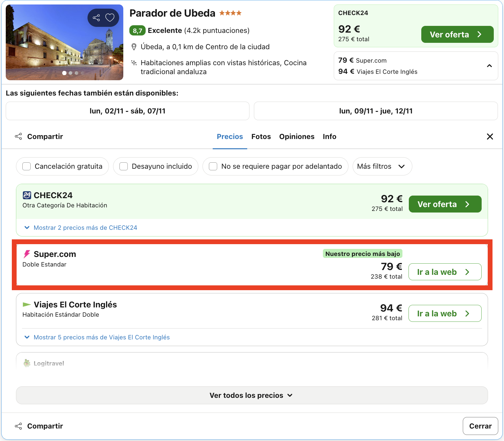This screenshot has width=504, height=441.
Task: Click the Viajes El Corte Inglés flag logo
Action: (27, 305)
